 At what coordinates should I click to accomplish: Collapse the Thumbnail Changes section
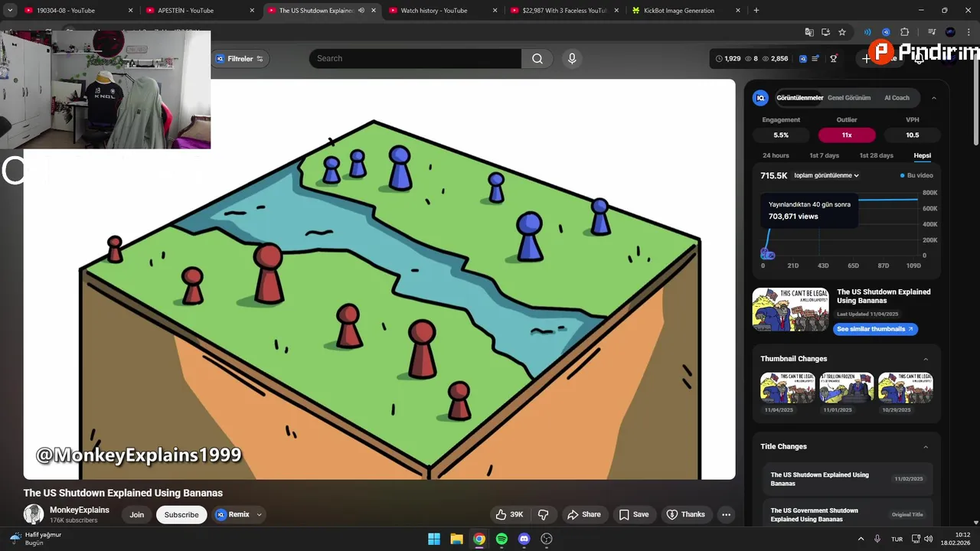pos(925,359)
